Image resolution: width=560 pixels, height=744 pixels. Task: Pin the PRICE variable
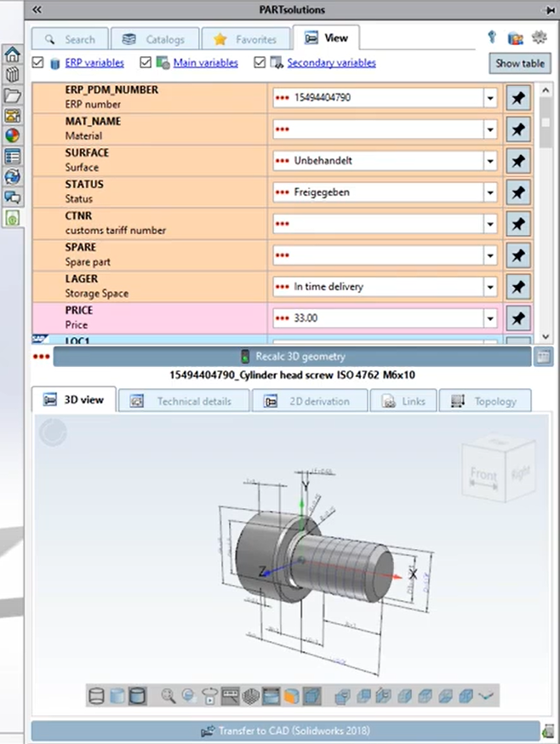518,318
